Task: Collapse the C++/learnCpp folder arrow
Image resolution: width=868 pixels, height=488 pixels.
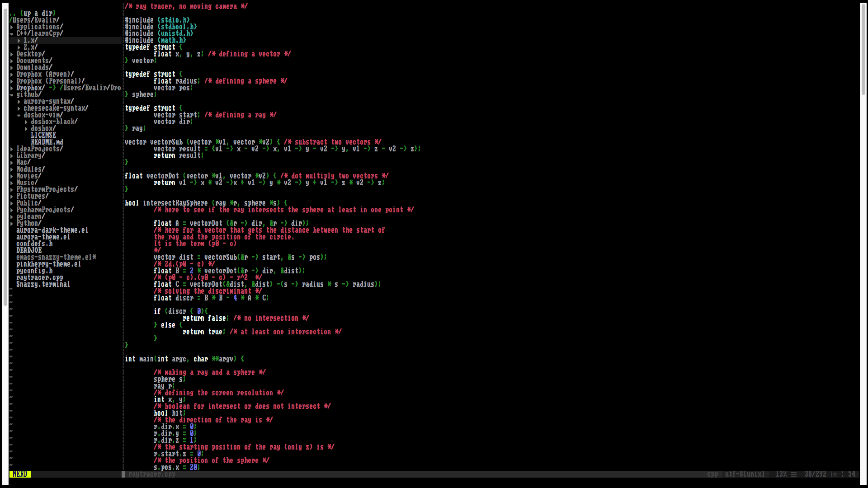Action: coord(12,34)
